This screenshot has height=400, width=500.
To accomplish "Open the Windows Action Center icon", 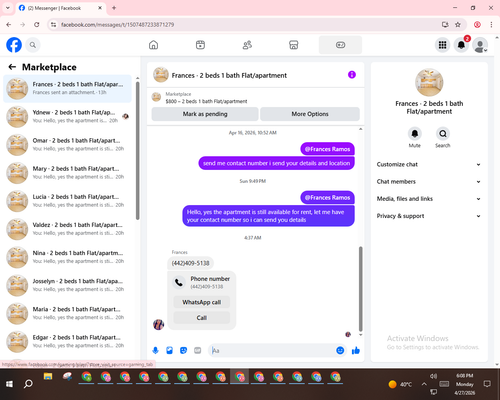I will (487, 384).
